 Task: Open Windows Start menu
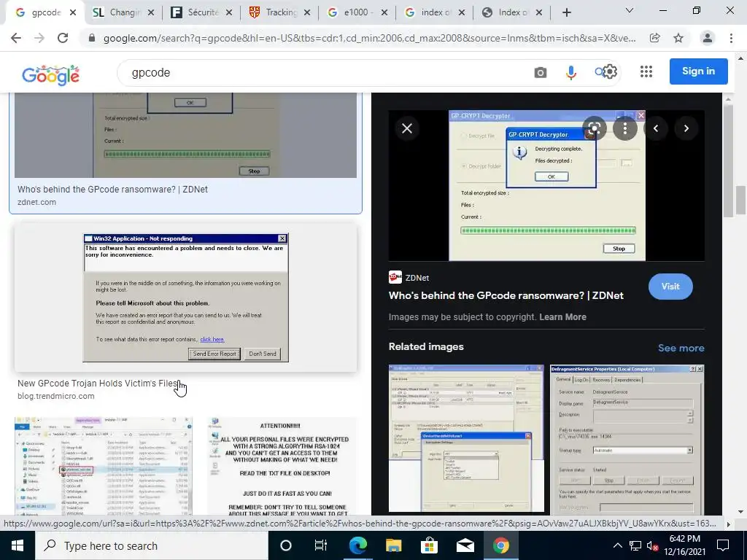(x=18, y=545)
